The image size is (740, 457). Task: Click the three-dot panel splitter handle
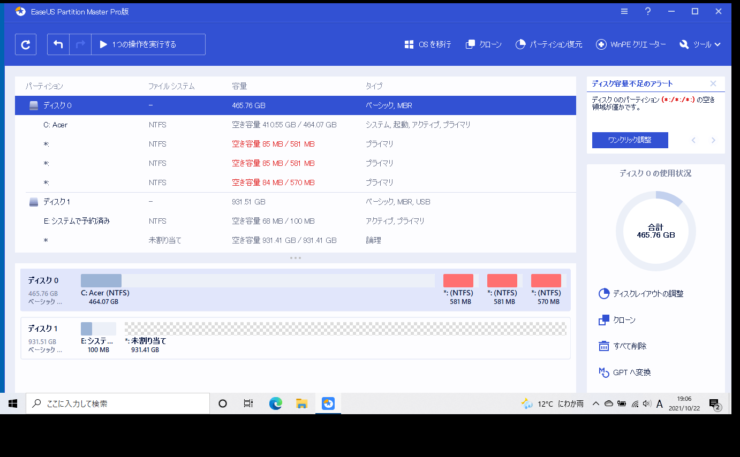coord(295,258)
